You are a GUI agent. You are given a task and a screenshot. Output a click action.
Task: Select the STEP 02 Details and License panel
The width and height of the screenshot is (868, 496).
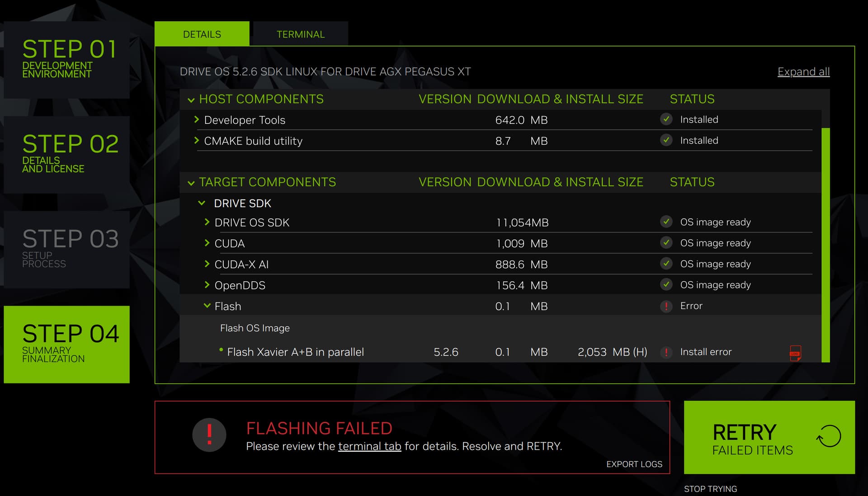[67, 153]
